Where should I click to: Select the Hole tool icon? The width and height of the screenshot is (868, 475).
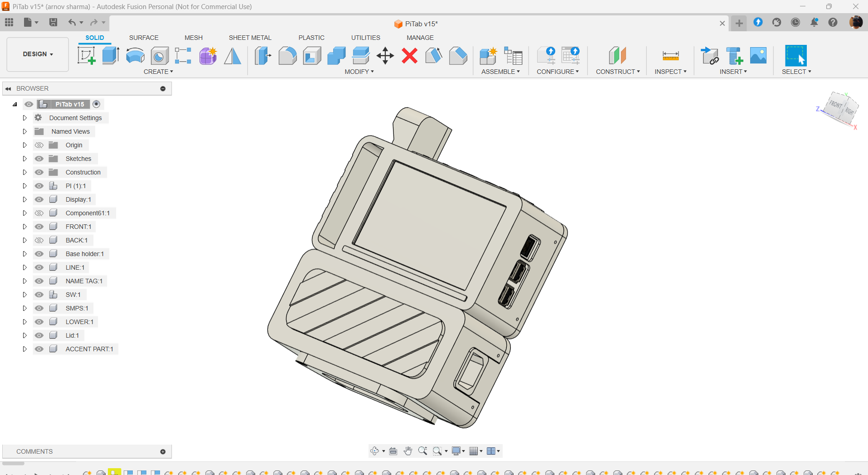pos(160,56)
